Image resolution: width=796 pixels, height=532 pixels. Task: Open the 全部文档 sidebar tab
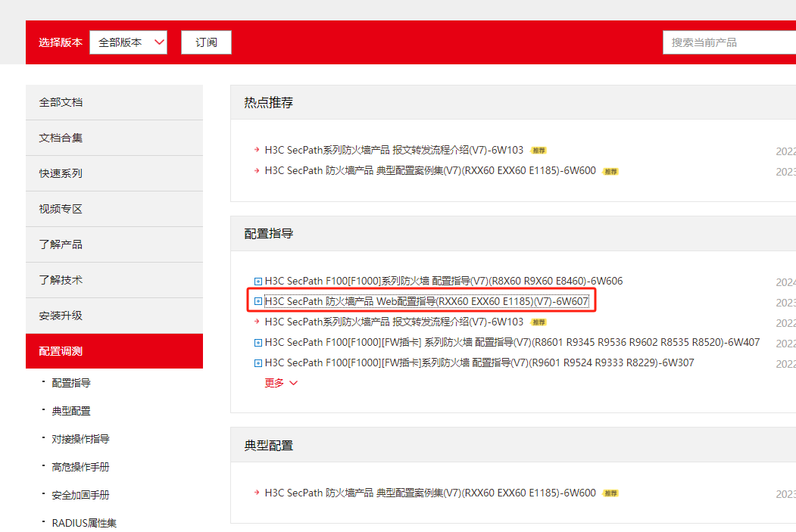(x=114, y=102)
